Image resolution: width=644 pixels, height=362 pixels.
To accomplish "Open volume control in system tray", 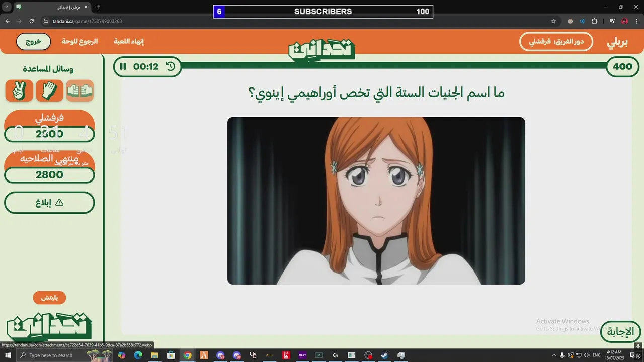I will click(586, 355).
